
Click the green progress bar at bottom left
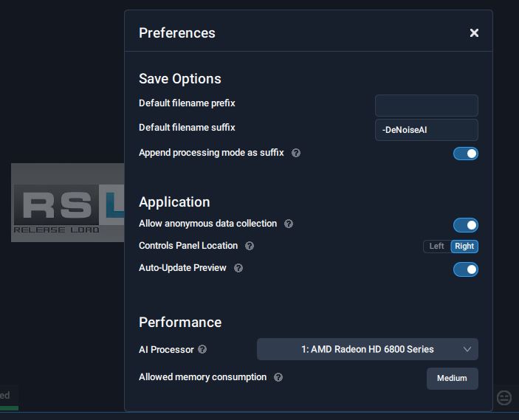pyautogui.click(x=9, y=407)
